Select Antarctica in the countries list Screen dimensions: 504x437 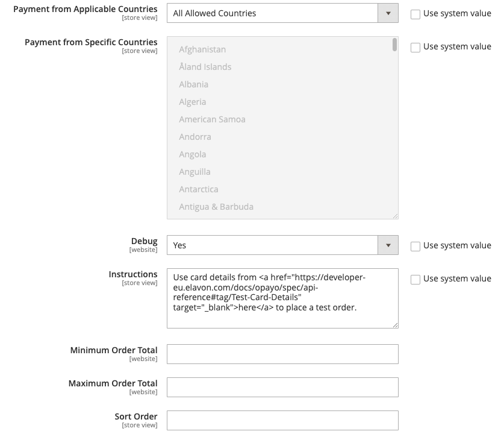(199, 189)
